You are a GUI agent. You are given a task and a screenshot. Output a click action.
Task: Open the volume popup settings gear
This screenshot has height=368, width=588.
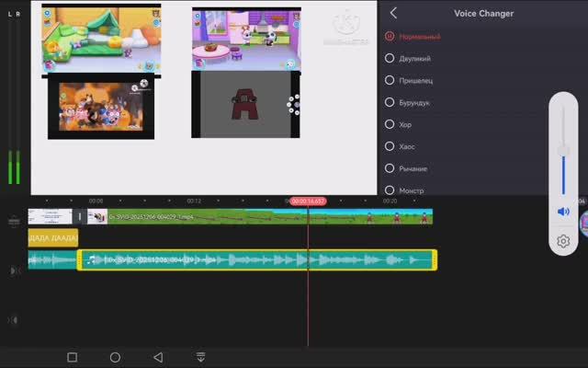coord(563,241)
